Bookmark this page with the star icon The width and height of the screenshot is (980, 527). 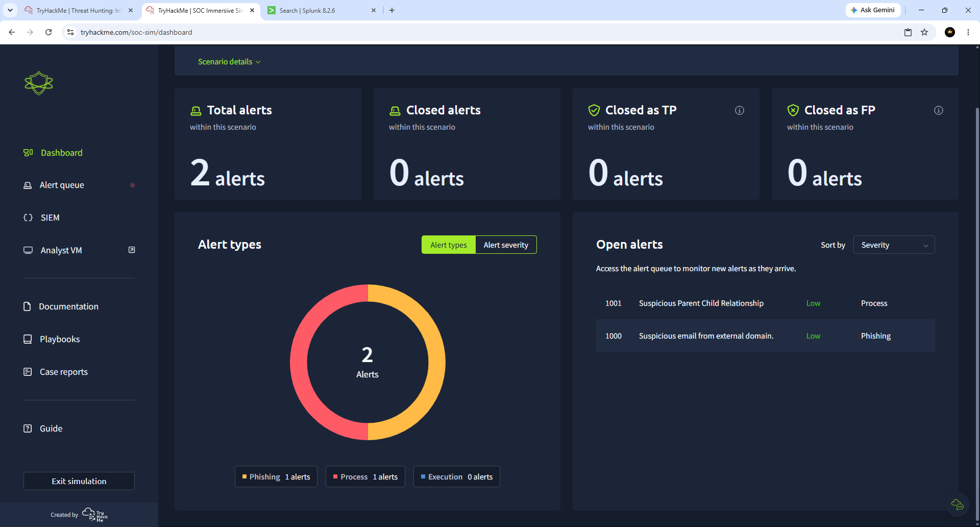click(x=924, y=32)
